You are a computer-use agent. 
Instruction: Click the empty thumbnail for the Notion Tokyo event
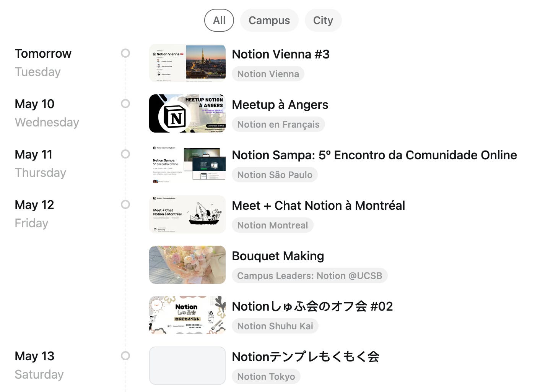(x=187, y=366)
